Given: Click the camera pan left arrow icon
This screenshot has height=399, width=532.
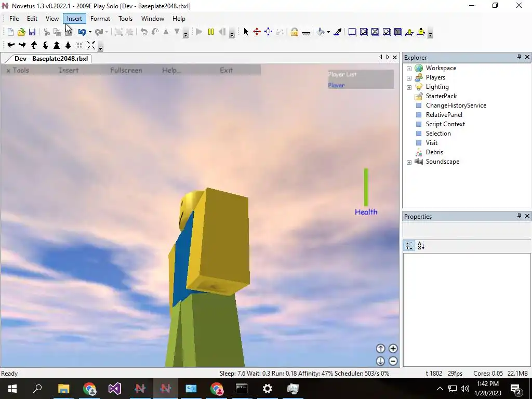Looking at the screenshot, I should point(11,45).
